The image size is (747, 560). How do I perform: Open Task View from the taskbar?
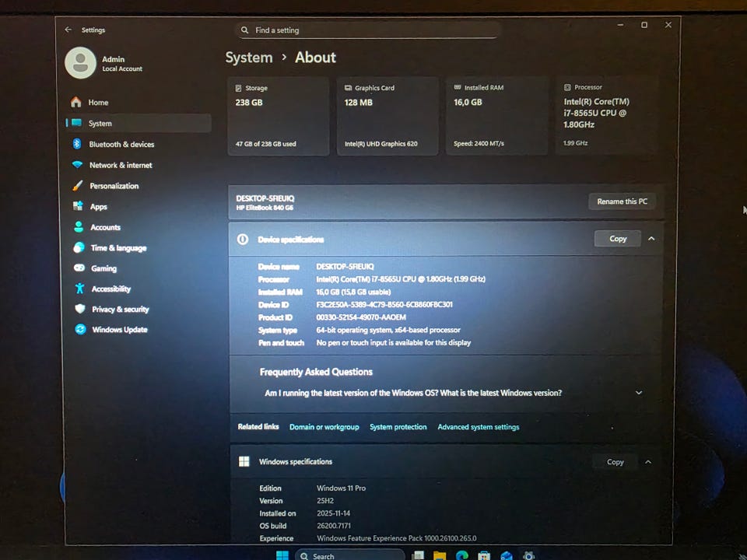[x=419, y=555]
